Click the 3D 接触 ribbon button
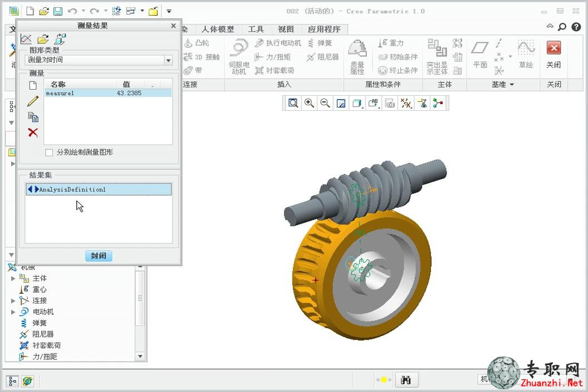588x392 pixels. coord(202,57)
